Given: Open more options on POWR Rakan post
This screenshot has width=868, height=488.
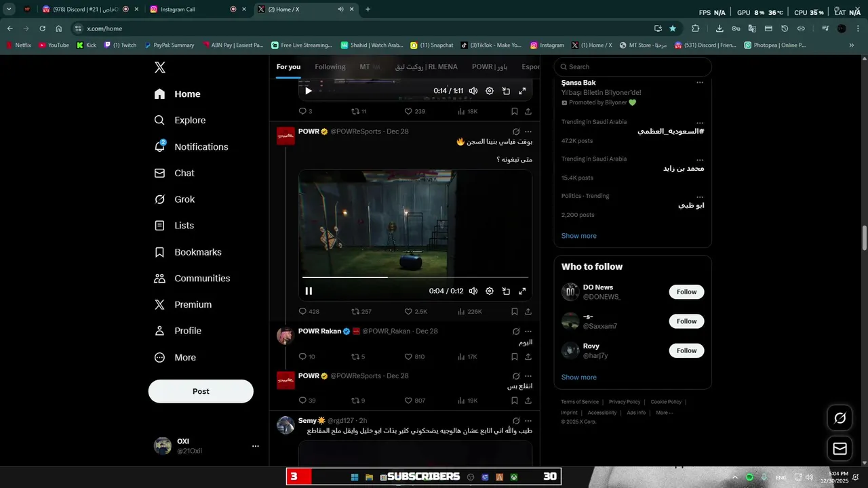Looking at the screenshot, I should pos(528,331).
